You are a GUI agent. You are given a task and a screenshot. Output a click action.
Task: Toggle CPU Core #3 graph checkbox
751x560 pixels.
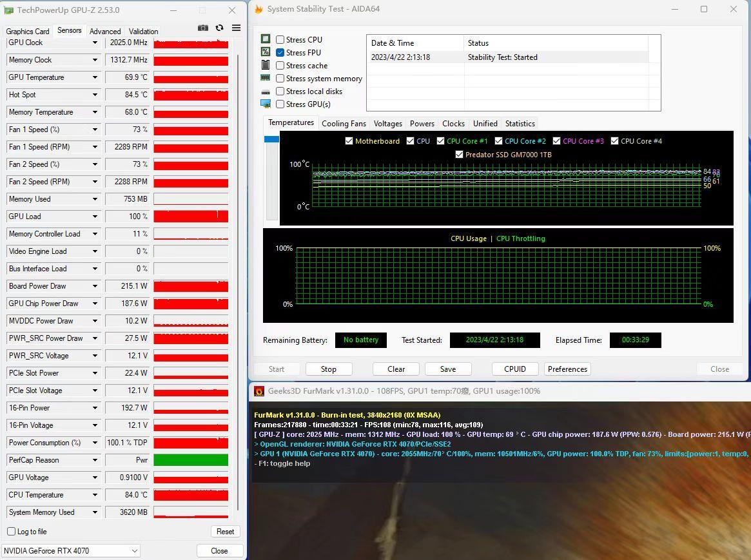[x=556, y=141]
